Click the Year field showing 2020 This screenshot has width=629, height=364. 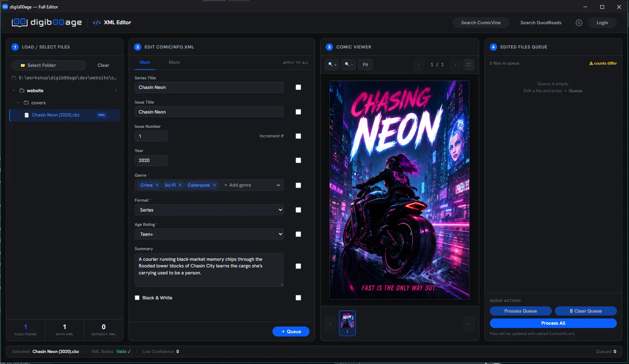coord(151,160)
